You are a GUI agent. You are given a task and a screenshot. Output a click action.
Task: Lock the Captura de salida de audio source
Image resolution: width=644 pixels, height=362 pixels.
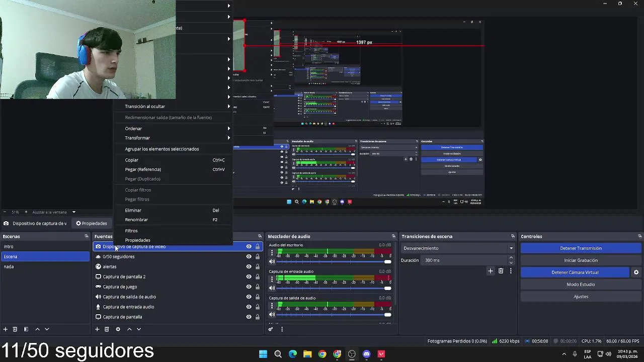tap(258, 297)
